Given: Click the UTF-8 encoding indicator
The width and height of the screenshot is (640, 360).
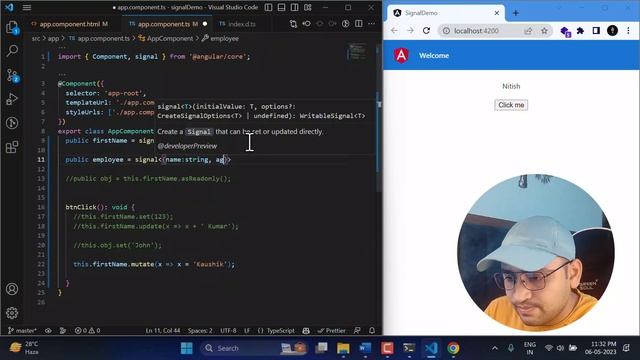Looking at the screenshot, I should tap(228, 331).
